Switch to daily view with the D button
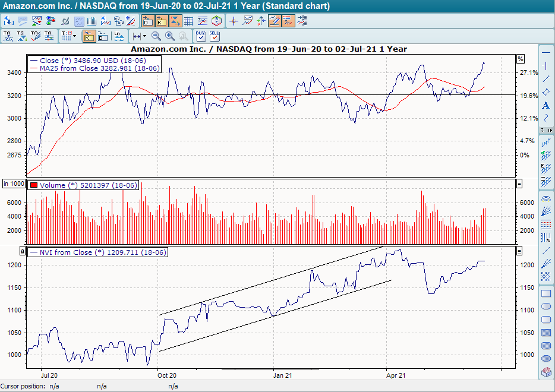The width and height of the screenshot is (555, 392). coord(101,36)
